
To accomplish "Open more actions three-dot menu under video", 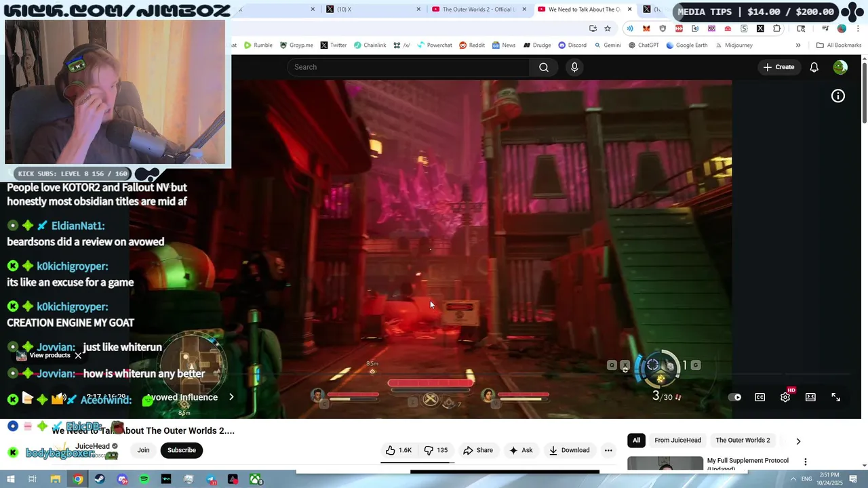I will (x=608, y=450).
